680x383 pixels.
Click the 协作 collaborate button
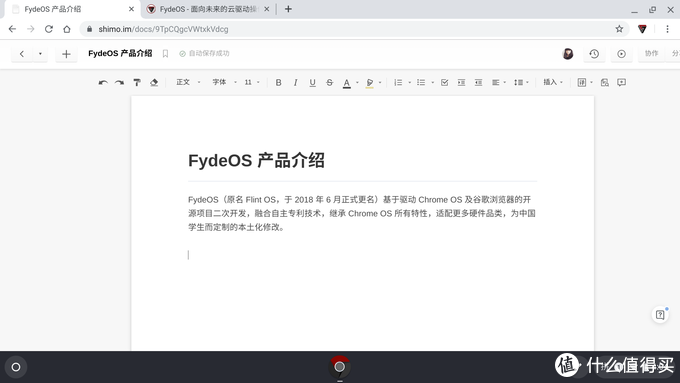651,53
